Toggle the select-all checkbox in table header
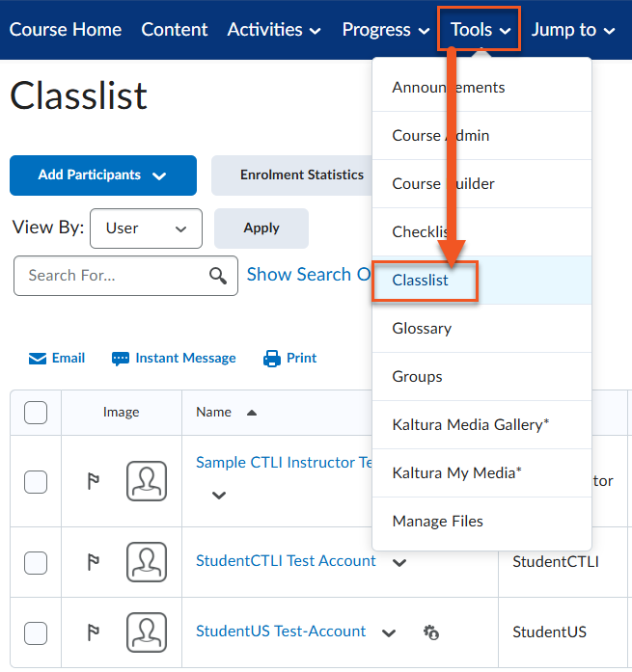This screenshot has width=632, height=672. pos(36,413)
